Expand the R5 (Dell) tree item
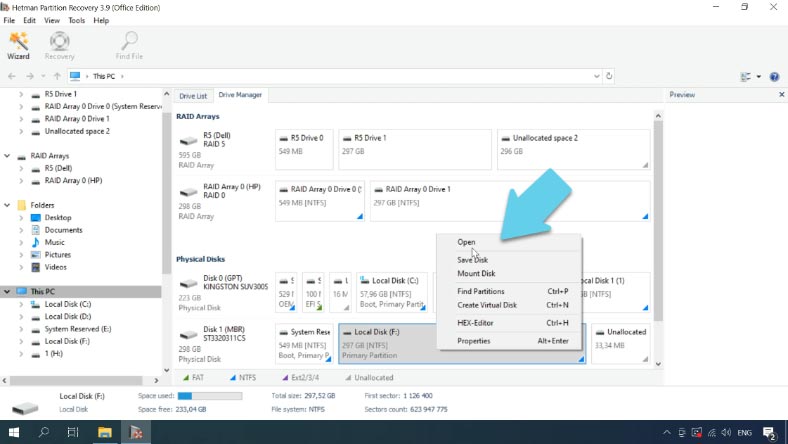The height and width of the screenshot is (444, 788). 21,168
